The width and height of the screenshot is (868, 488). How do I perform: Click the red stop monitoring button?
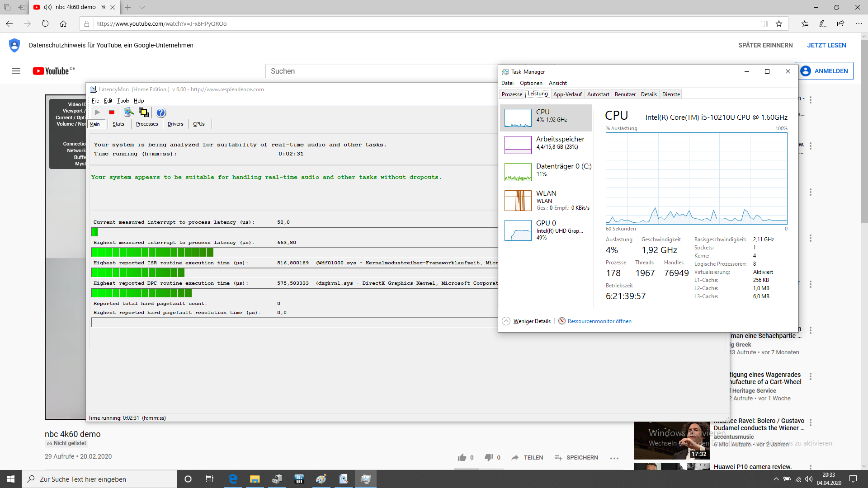click(111, 113)
